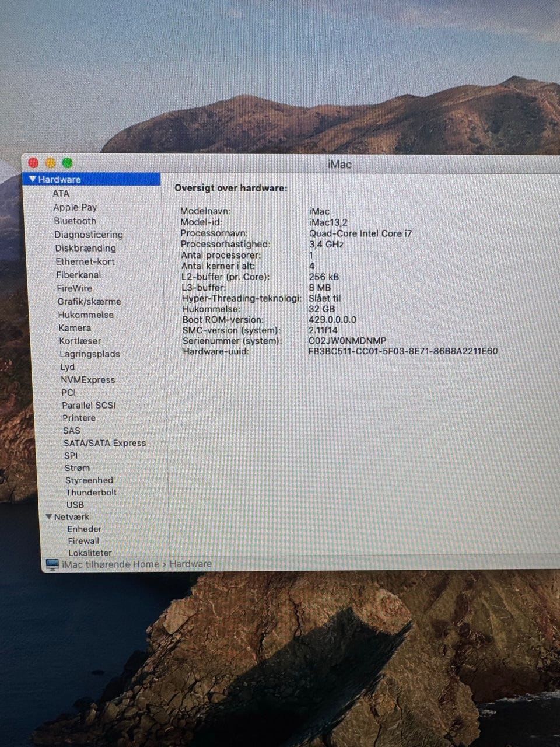Select Kortlæser in the sidebar
The height and width of the screenshot is (747, 560).
point(80,341)
